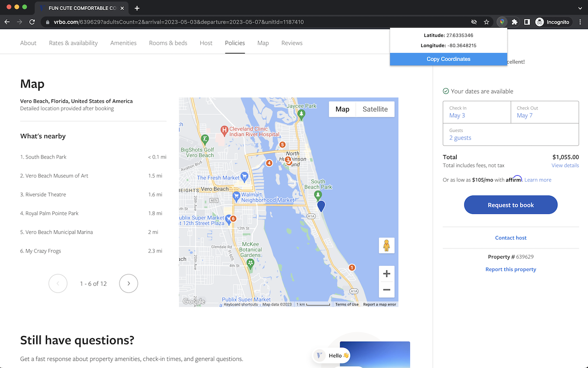Image resolution: width=588 pixels, height=368 pixels.
Task: Select the Street View Pegman icon
Action: [386, 245]
